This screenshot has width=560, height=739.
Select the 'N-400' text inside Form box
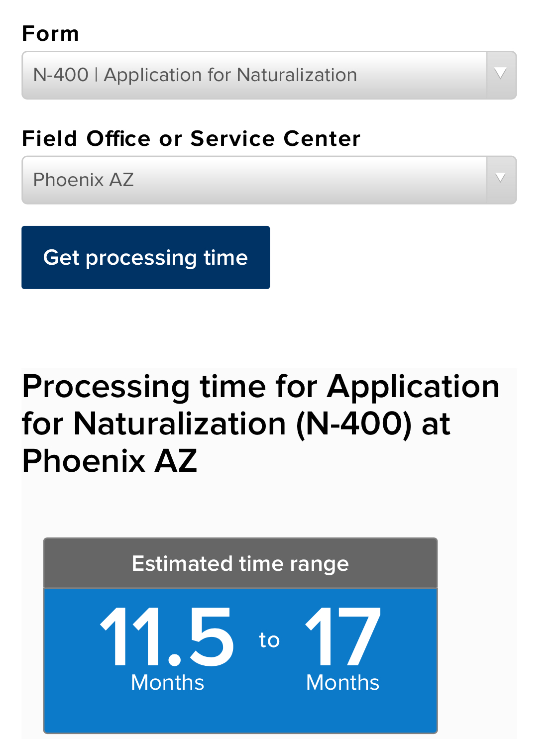[x=61, y=75]
